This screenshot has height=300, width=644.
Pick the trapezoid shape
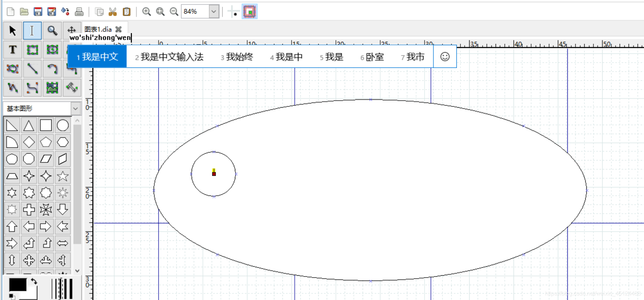click(12, 176)
